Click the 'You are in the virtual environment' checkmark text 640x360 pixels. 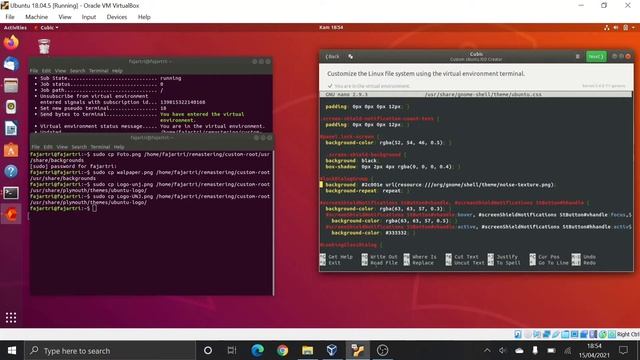(369, 86)
